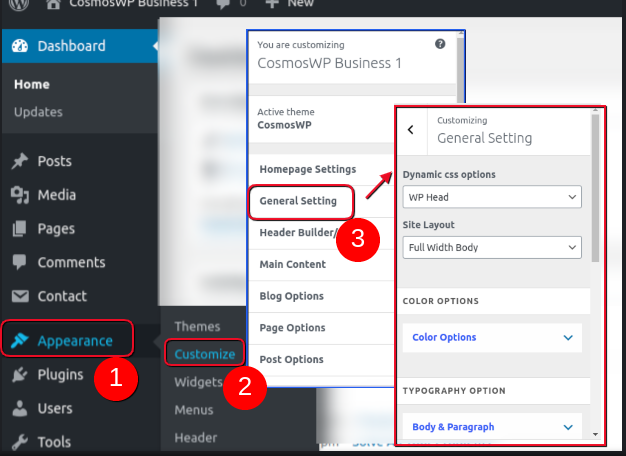Viewport: 626px width, 456px height.
Task: Click the CosmosWP Business 1 site name link
Action: click(x=133, y=4)
